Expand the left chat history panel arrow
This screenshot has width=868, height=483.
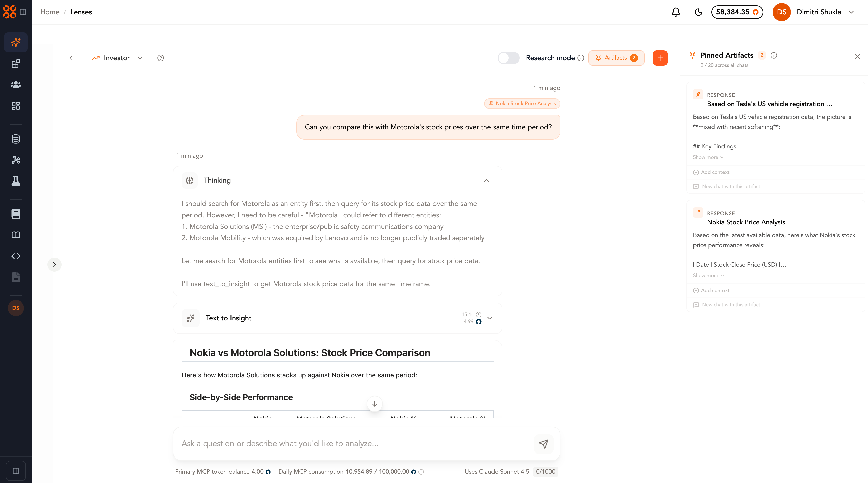54,265
